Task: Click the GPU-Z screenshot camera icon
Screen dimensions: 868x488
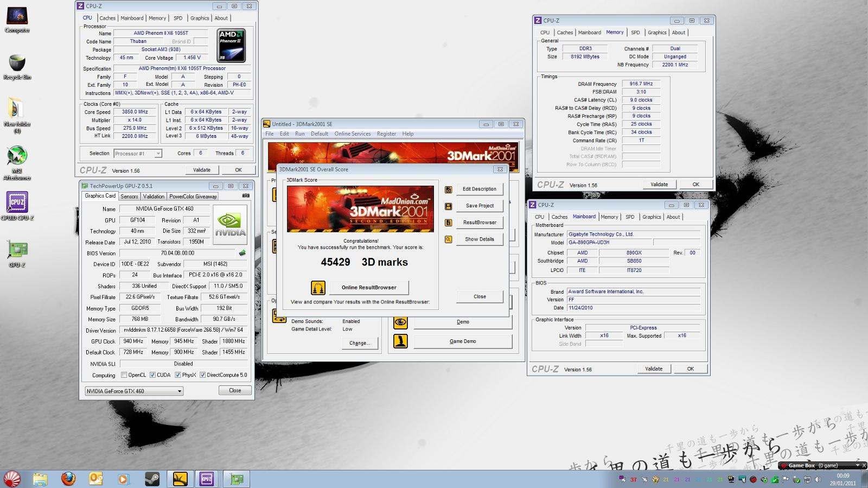Action: tap(246, 196)
